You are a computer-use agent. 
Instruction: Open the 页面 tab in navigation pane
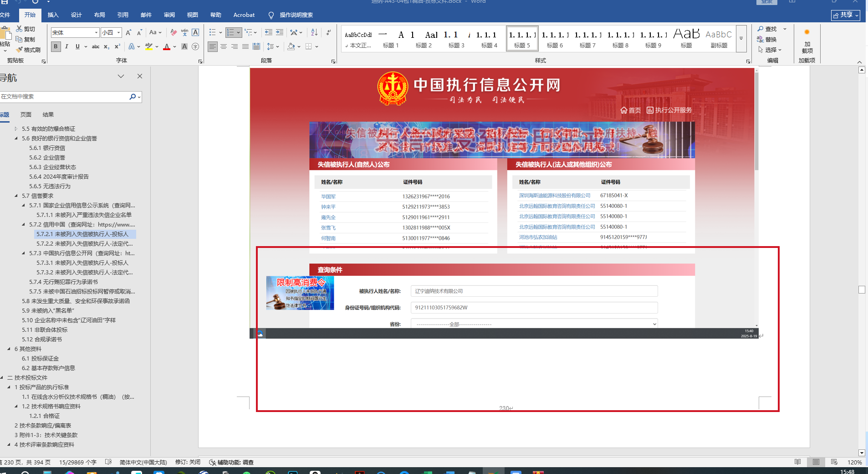(x=26, y=114)
